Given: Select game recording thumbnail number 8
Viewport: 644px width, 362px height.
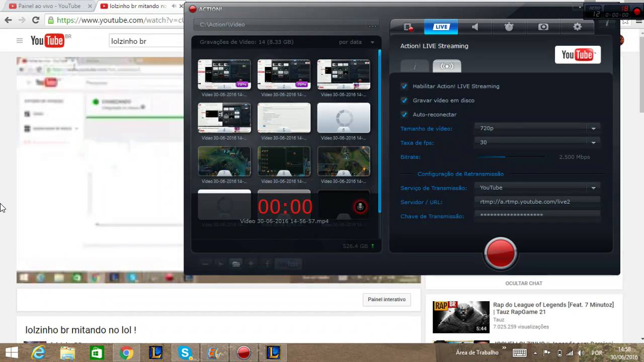Looking at the screenshot, I should (284, 161).
